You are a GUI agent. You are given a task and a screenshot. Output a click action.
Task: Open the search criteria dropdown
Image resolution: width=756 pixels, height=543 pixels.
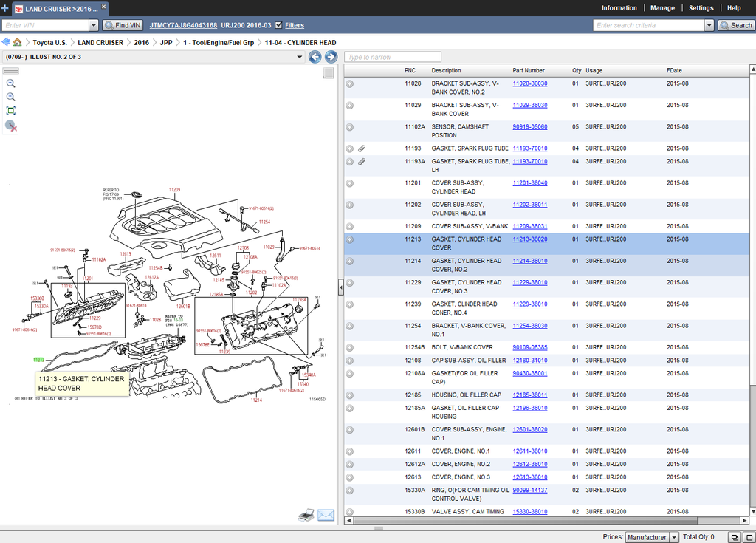709,25
